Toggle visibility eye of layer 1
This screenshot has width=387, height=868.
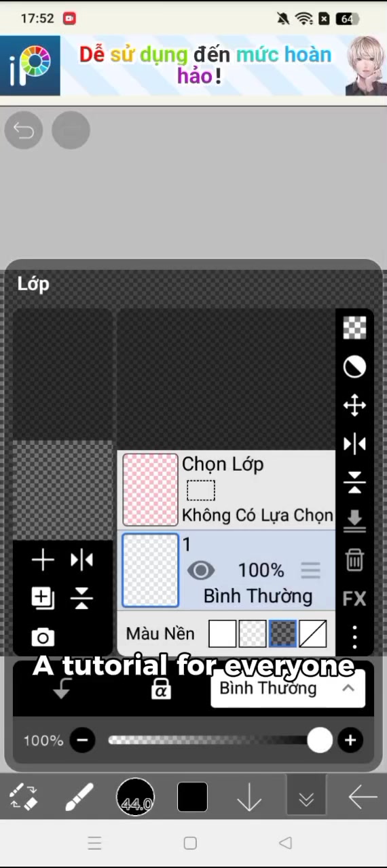click(x=201, y=570)
